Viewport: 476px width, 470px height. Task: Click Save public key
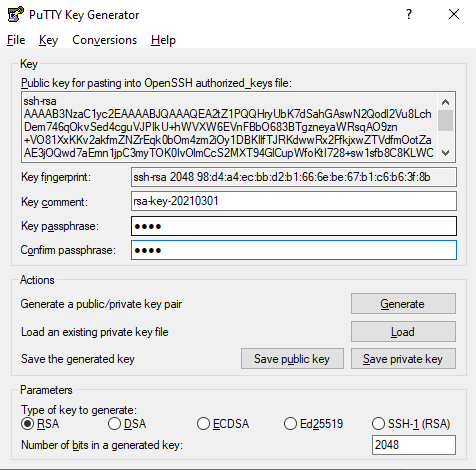tap(292, 359)
